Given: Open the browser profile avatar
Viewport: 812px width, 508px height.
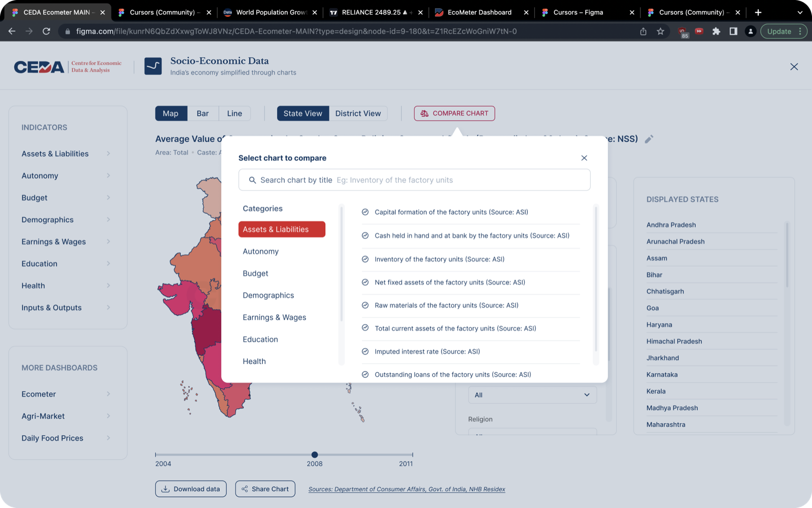Looking at the screenshot, I should (751, 31).
